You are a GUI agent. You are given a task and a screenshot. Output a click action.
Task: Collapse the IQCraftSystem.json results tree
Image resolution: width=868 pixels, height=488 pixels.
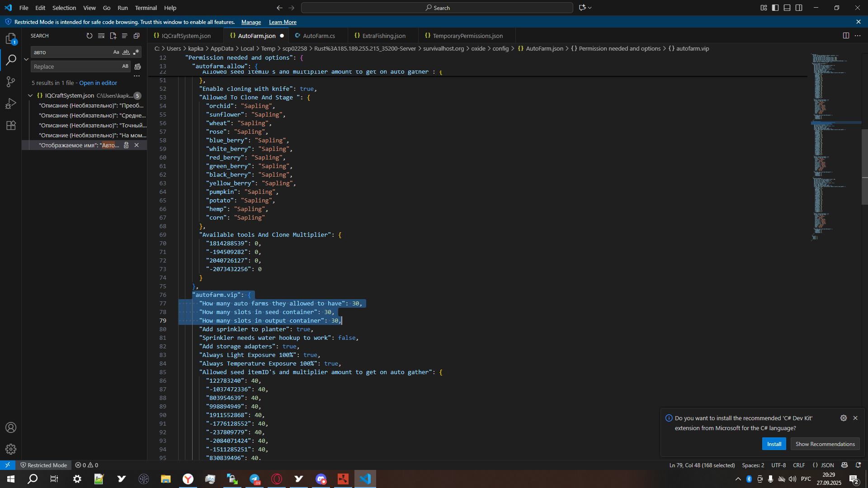[30, 95]
